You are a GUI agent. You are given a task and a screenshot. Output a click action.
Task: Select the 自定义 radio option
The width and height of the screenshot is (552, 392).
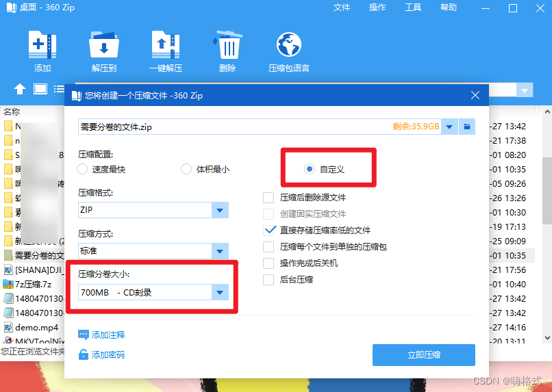pyautogui.click(x=310, y=170)
